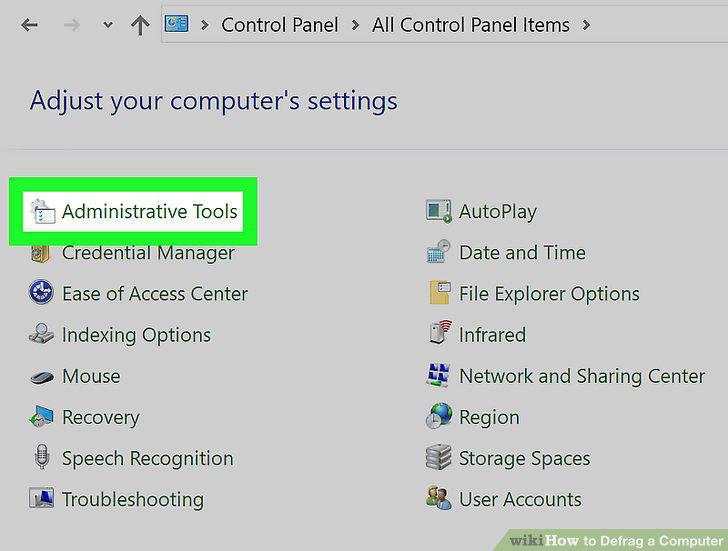Viewport: 728px width, 551px height.
Task: Click the File Explorer Options folder icon
Action: (x=439, y=292)
